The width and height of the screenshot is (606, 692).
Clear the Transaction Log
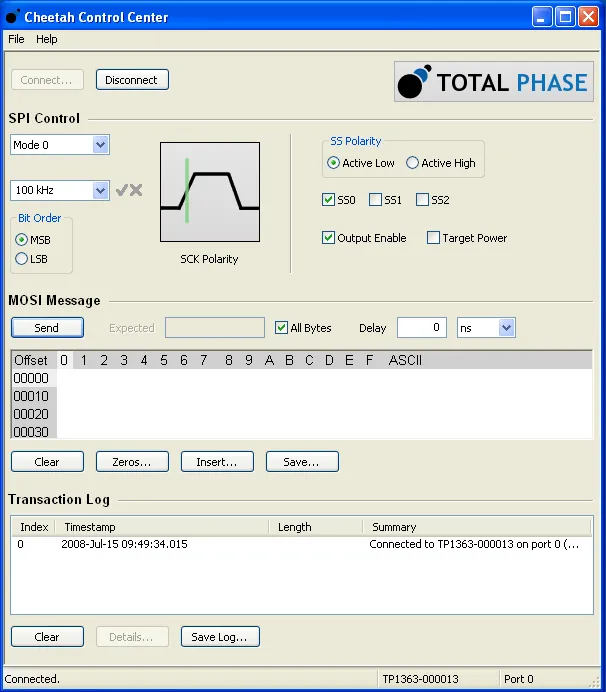pyautogui.click(x=47, y=637)
